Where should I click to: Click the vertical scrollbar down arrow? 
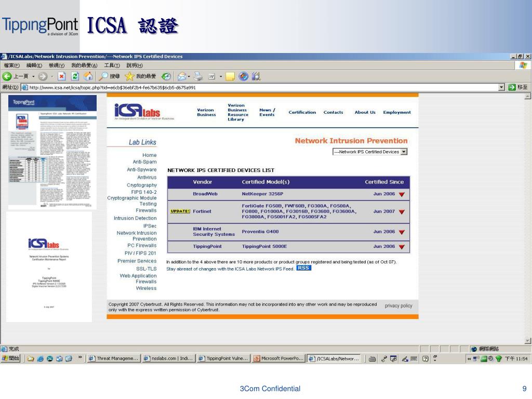tap(528, 341)
